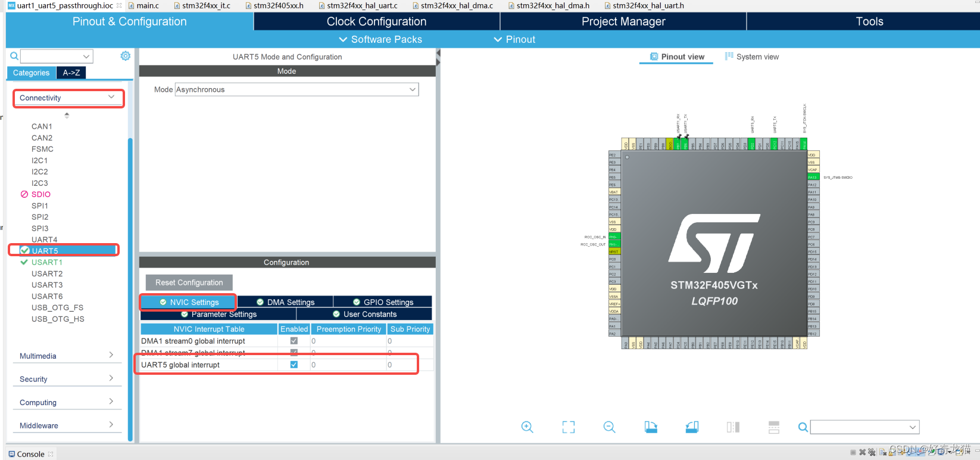
Task: Click the console remove launch X icon
Action: coord(862,452)
